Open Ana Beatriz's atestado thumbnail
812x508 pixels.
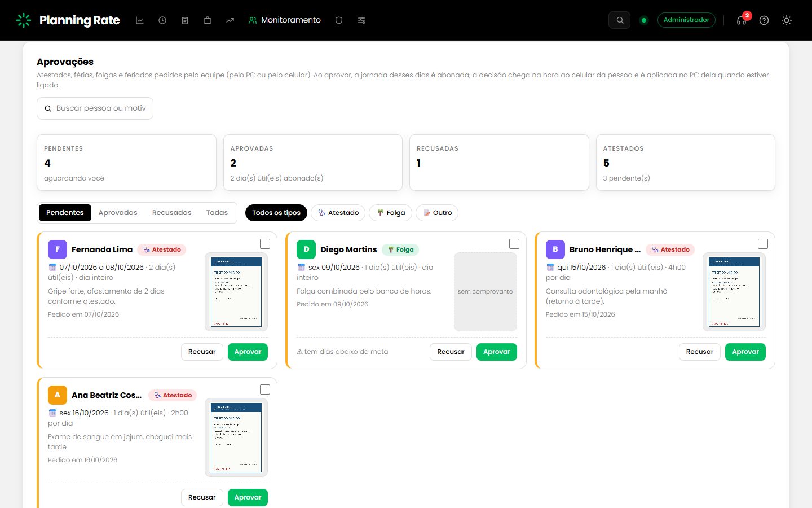(236, 437)
